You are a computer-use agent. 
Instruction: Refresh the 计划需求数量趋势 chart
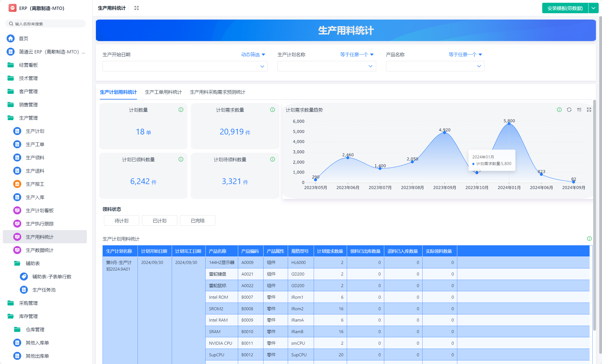click(569, 110)
